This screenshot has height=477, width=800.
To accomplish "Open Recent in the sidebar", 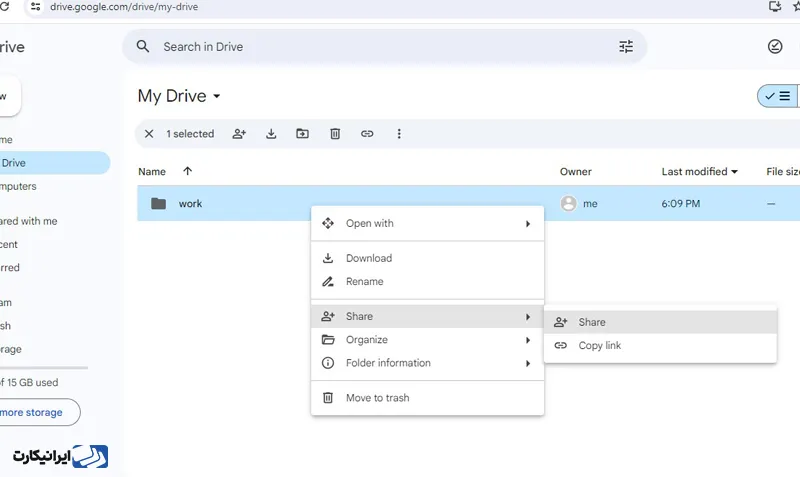I will tap(9, 244).
